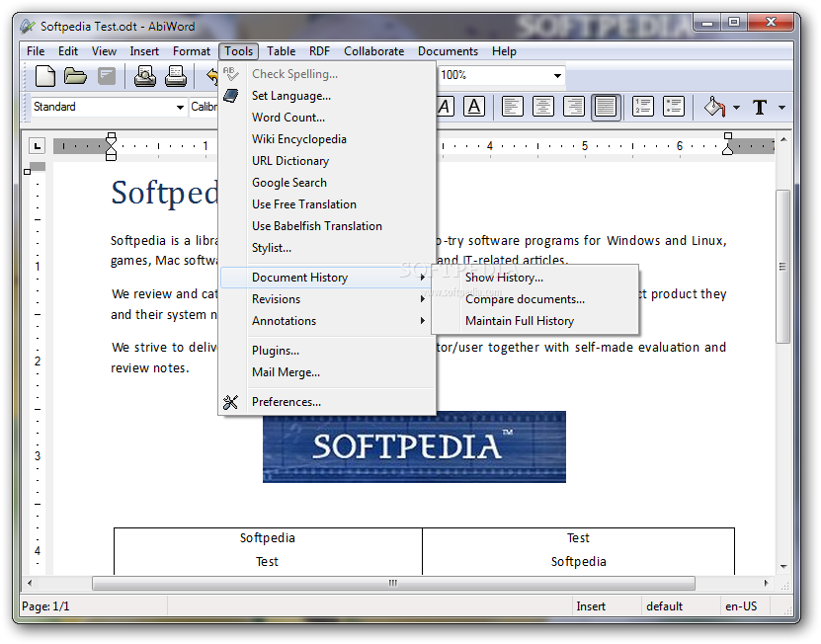Toggle Maintain Full History option
The width and height of the screenshot is (821, 644).
(534, 321)
